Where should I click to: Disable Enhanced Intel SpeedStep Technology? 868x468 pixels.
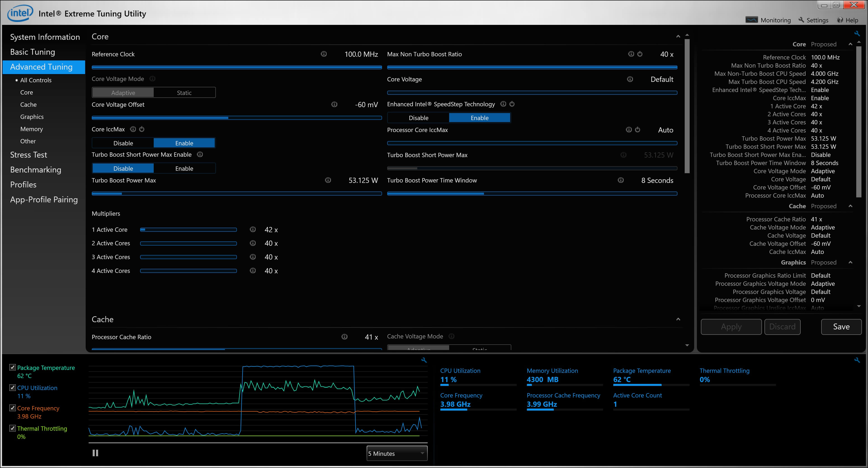418,118
